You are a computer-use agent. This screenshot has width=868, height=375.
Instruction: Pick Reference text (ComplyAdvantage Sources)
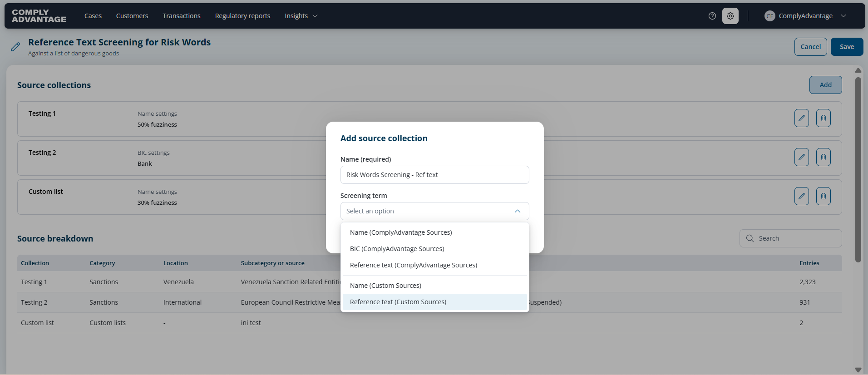point(435,265)
